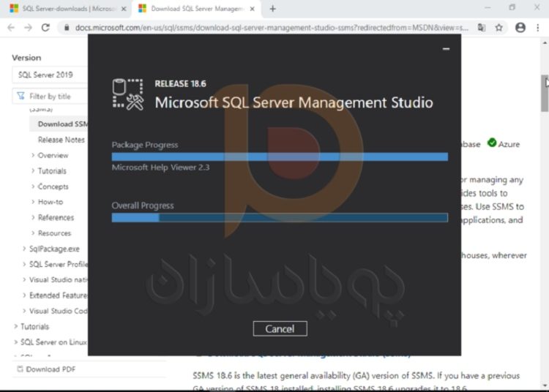Click the Cancel button in SSMS installer

point(280,328)
